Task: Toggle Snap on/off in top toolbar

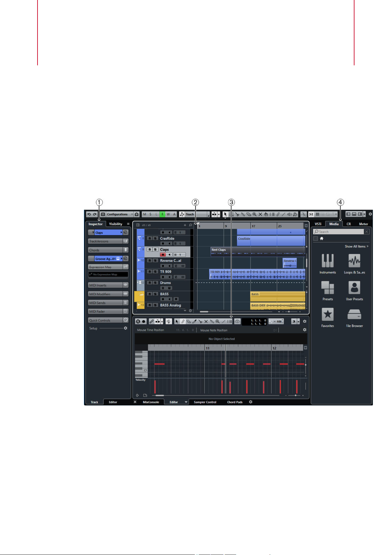Action: coord(311,214)
